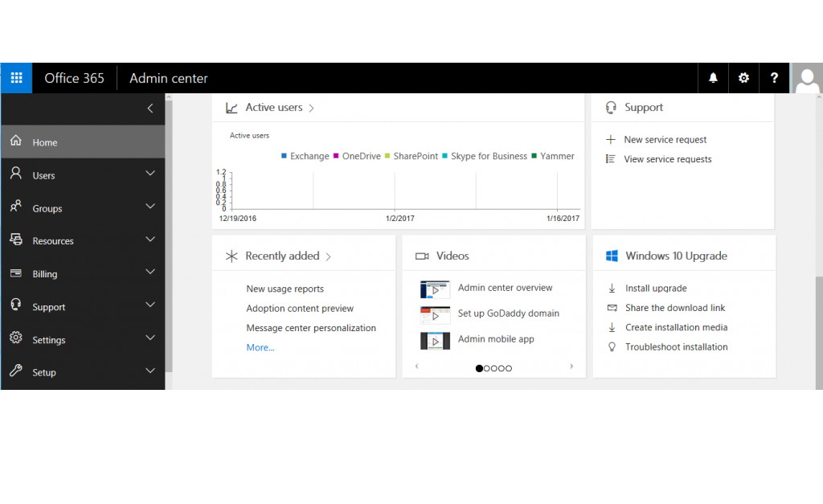The height and width of the screenshot is (504, 823).
Task: Click the Exchange legend color square
Action: tap(284, 156)
